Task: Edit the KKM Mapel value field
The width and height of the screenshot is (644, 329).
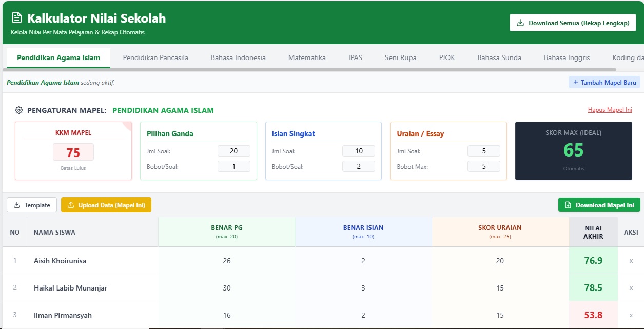Action: click(x=73, y=152)
